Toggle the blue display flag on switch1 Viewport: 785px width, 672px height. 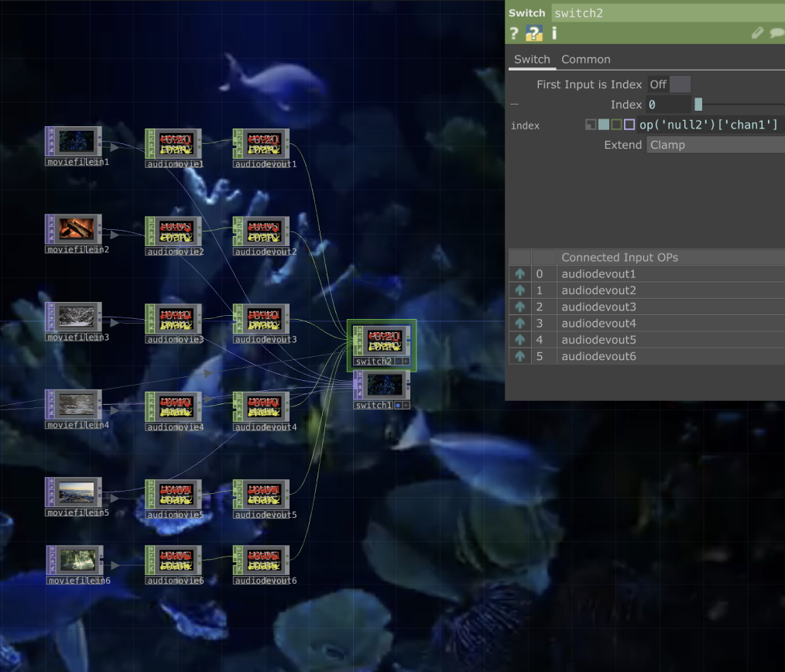(x=398, y=405)
